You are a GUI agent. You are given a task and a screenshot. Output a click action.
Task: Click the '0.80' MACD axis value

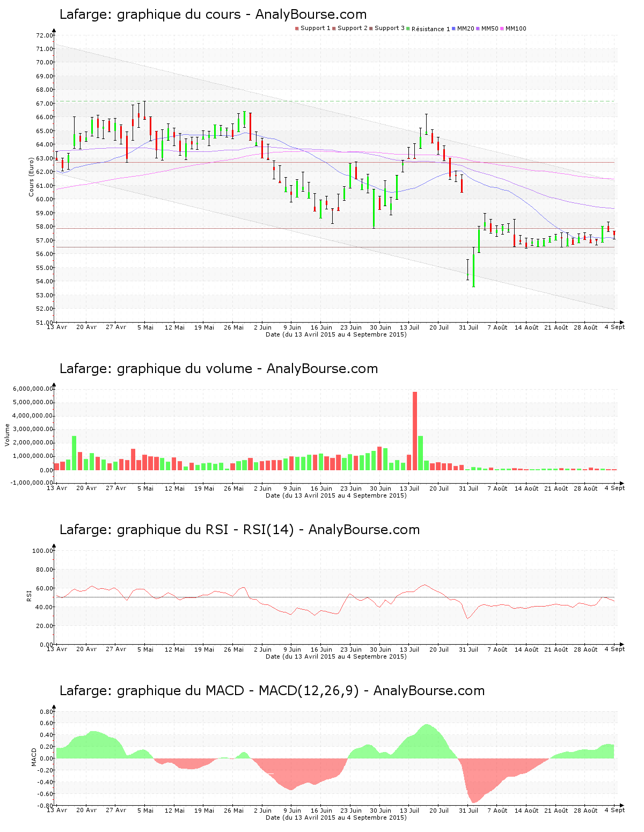click(x=47, y=712)
